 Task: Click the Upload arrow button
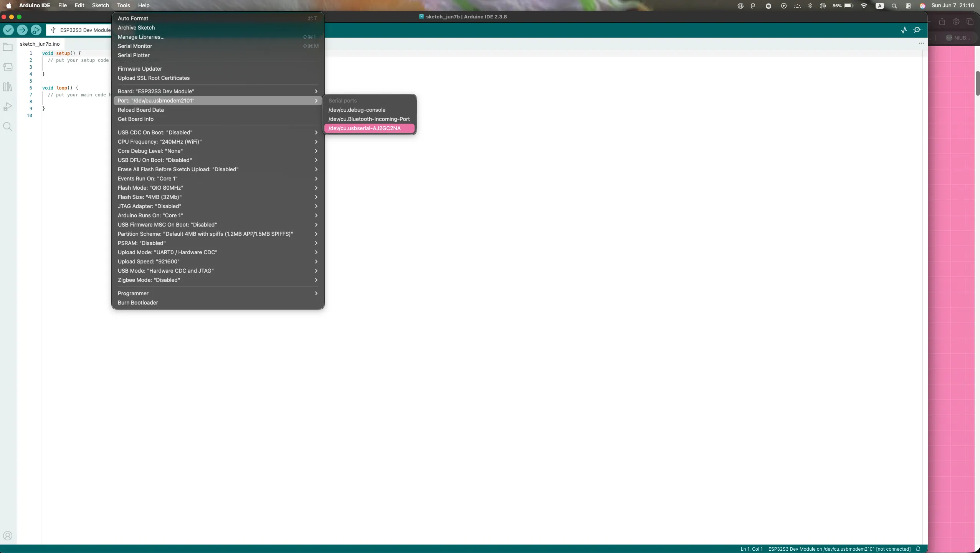pos(22,30)
